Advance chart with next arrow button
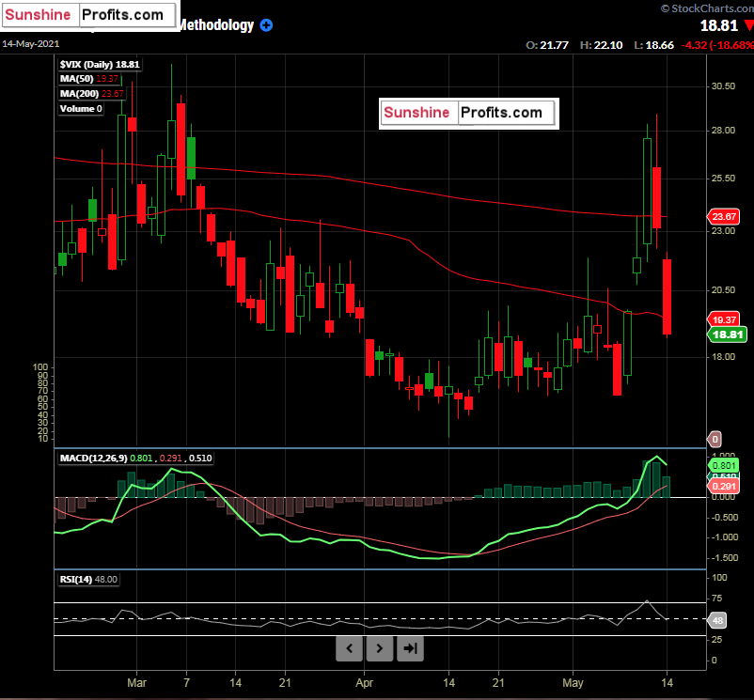Image resolution: width=754 pixels, height=700 pixels. (380, 648)
